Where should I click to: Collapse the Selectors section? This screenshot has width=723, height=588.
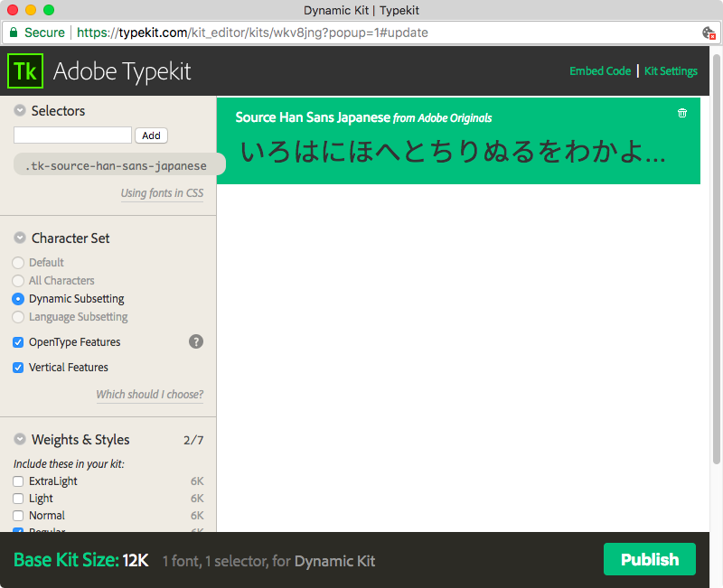pyautogui.click(x=20, y=110)
